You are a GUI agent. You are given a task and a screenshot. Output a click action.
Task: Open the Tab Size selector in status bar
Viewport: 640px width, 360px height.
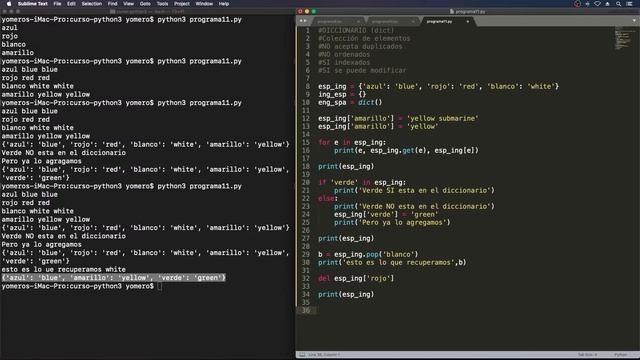click(x=587, y=355)
